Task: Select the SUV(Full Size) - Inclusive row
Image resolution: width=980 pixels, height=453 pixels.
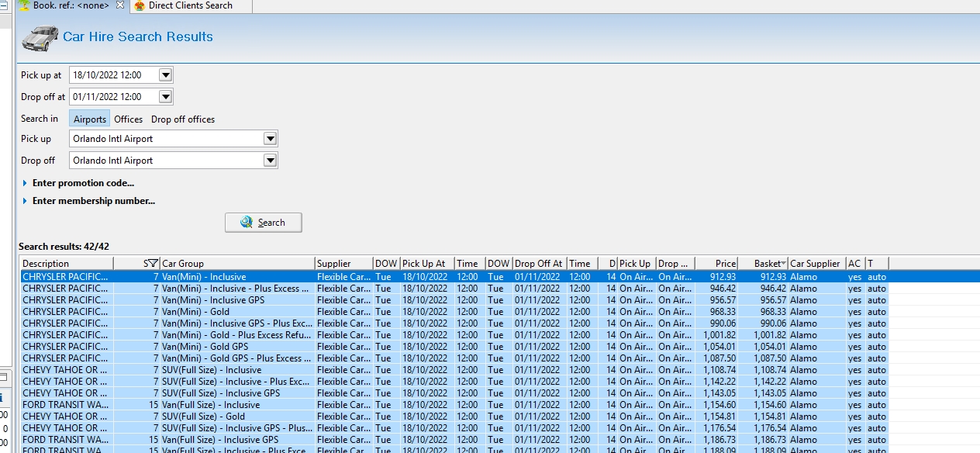Action: click(500, 370)
